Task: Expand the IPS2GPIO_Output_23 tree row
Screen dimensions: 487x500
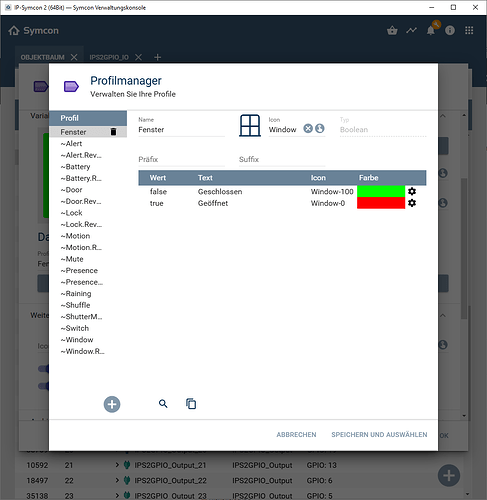Action: pyautogui.click(x=117, y=495)
